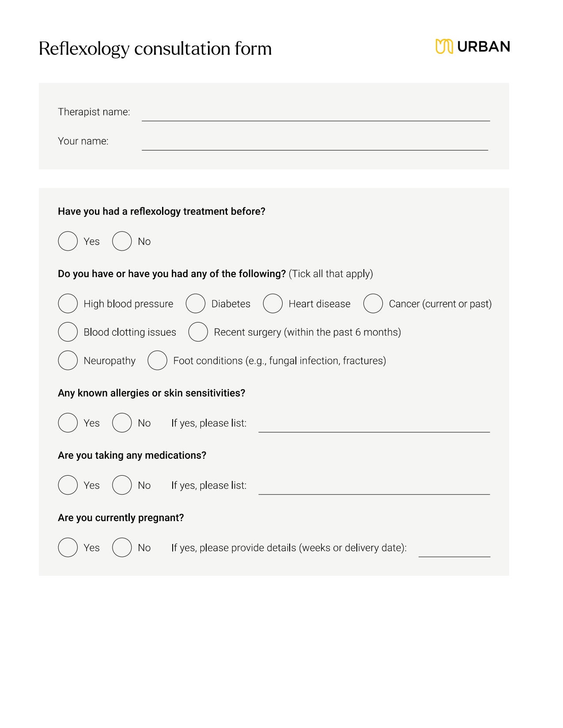Click the Therapist name input line
Viewport: 563px width, 728px height.
click(x=315, y=115)
